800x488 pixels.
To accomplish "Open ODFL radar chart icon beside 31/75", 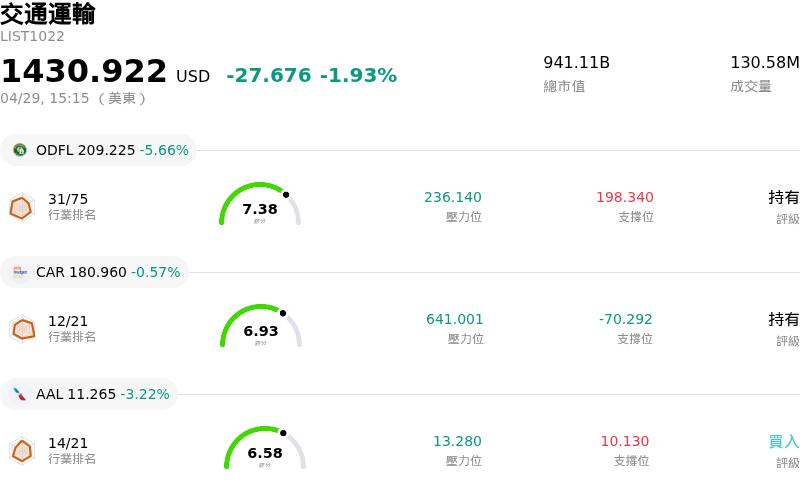I will (21, 207).
